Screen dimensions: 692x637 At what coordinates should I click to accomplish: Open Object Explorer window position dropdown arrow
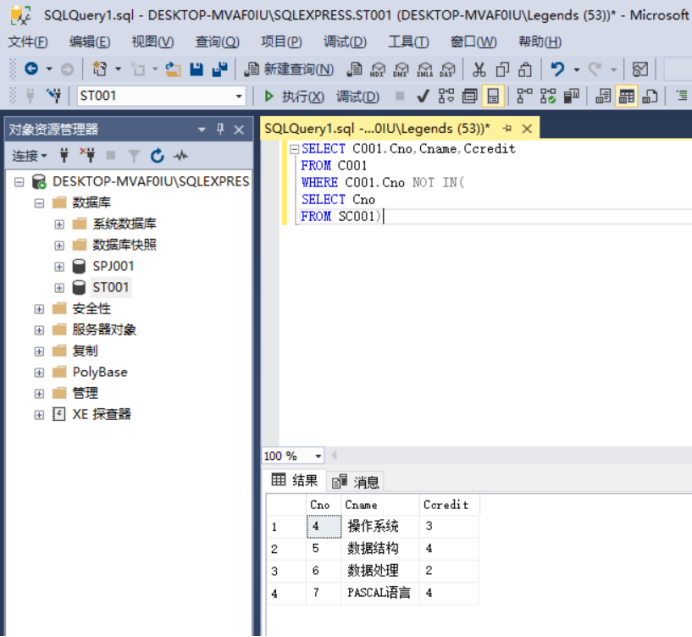point(202,130)
